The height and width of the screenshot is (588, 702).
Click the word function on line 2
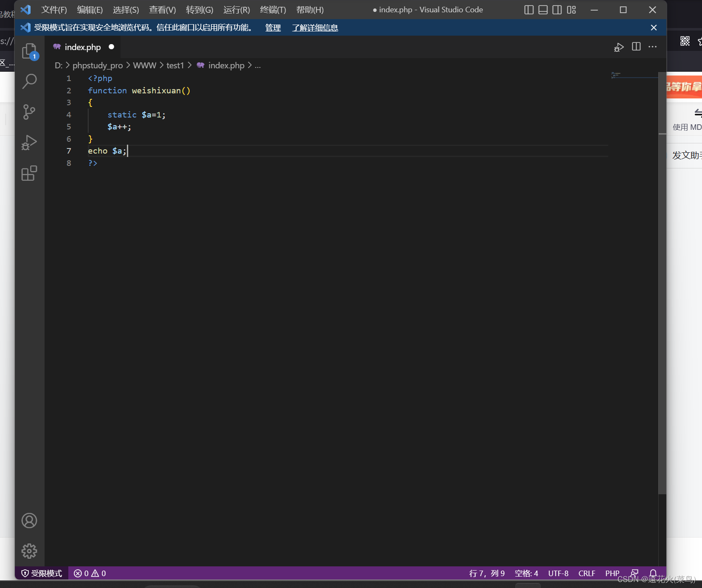click(107, 90)
